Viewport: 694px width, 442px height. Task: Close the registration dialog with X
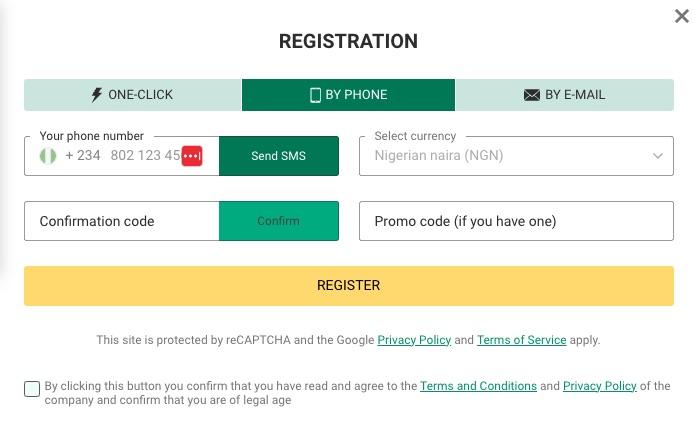682,16
